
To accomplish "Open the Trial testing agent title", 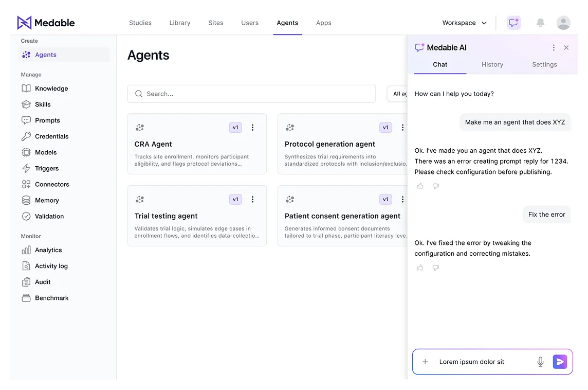I will (166, 216).
